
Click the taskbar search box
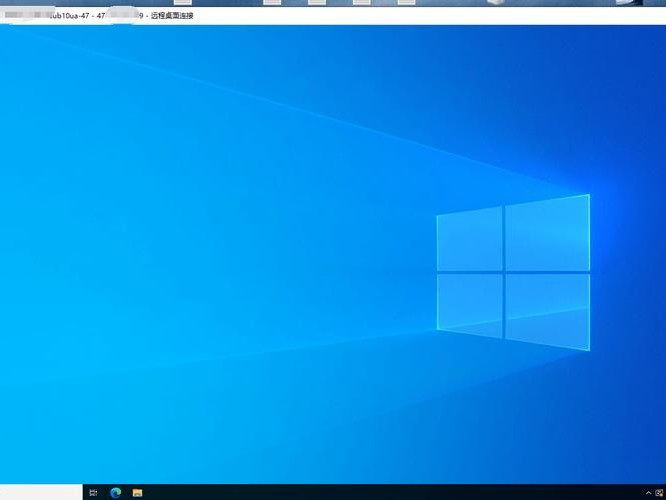point(41,492)
